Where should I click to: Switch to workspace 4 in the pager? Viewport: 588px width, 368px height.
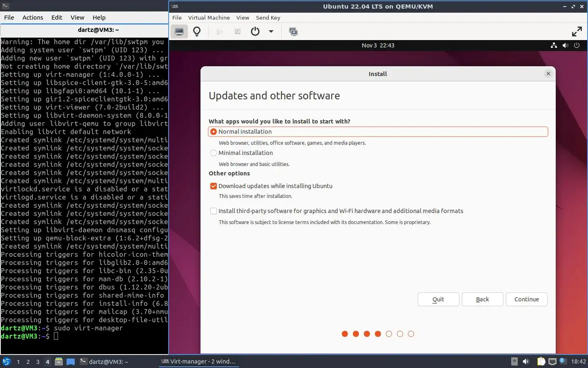47,361
